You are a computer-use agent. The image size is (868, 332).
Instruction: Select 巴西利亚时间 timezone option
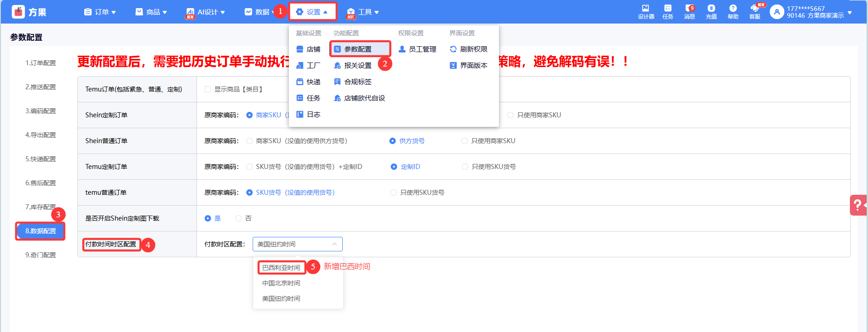pos(281,268)
